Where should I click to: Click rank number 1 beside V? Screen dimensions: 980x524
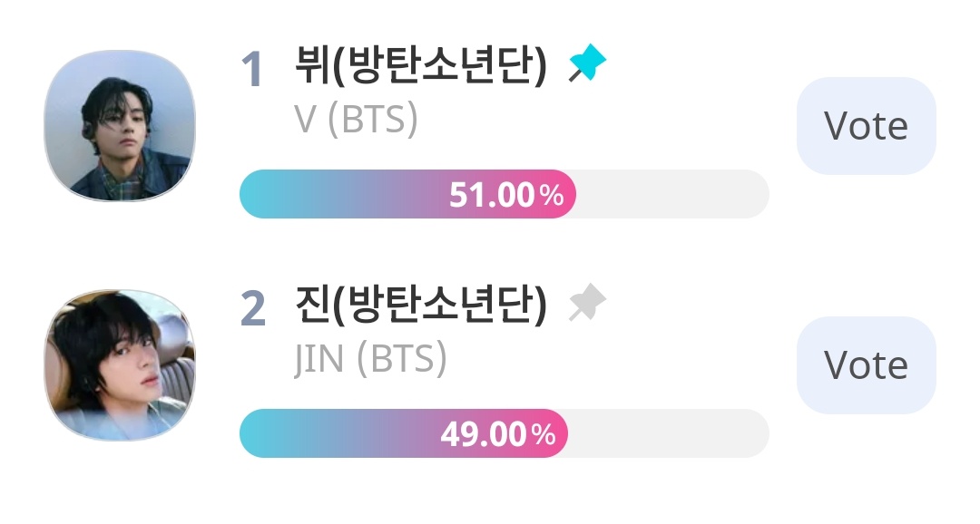[252, 69]
